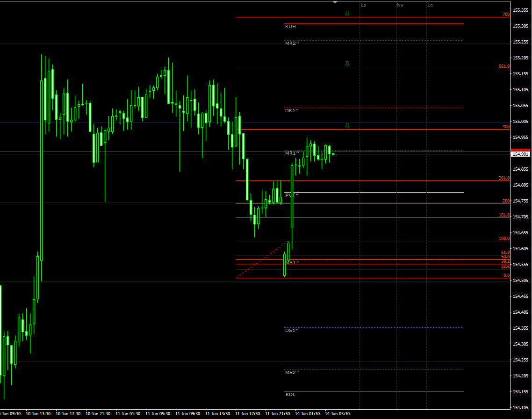
Task: Click the 155.255 price on the scale
Action: (520, 42)
